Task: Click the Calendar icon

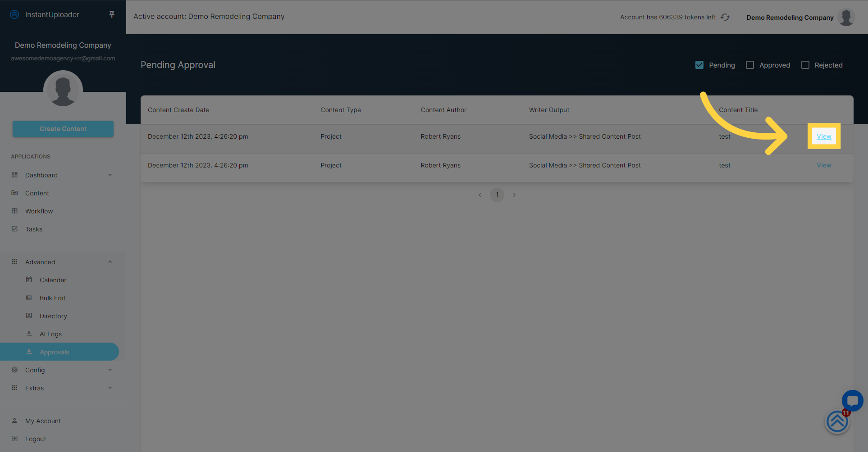Action: [29, 280]
